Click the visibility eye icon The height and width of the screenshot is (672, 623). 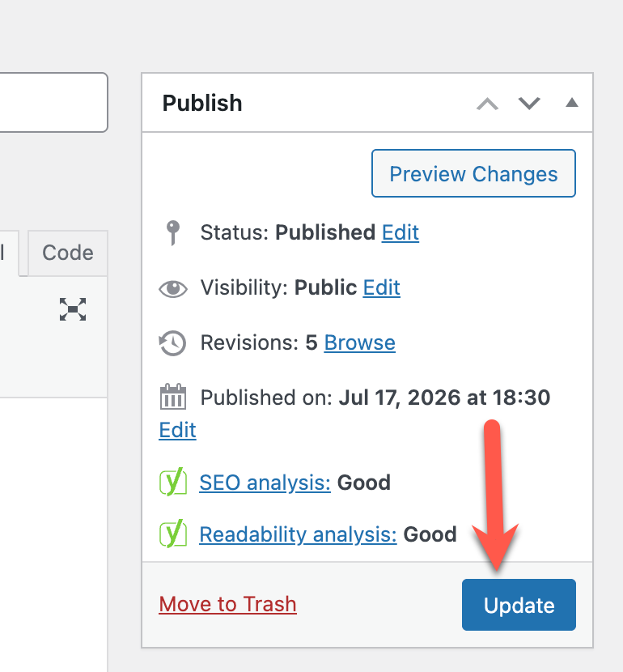tap(173, 288)
